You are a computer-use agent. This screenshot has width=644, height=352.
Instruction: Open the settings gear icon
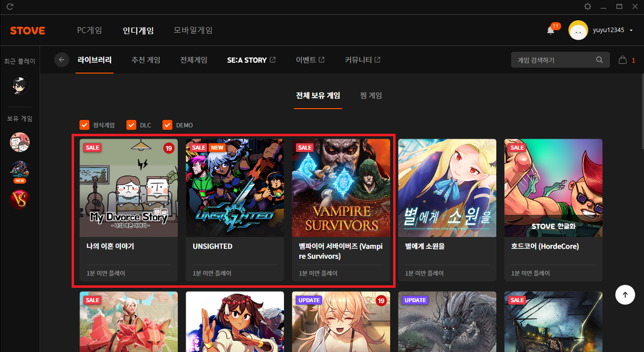coord(587,6)
